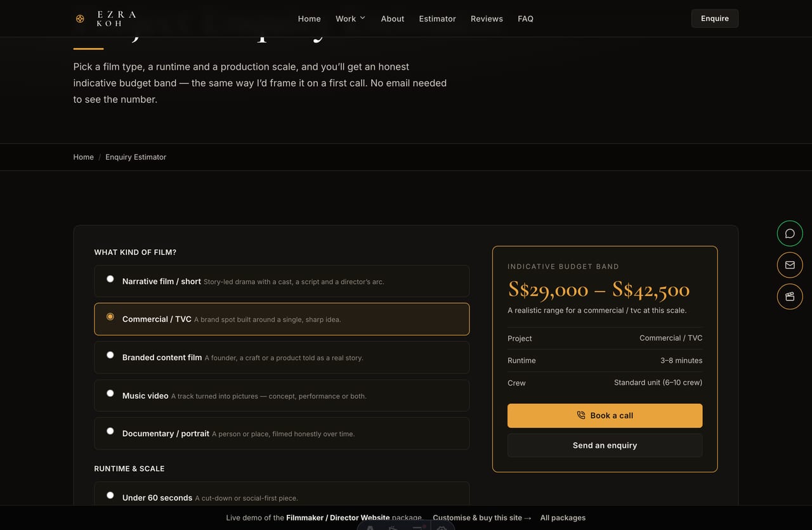Open the All packages link
The width and height of the screenshot is (812, 530).
pos(563,517)
